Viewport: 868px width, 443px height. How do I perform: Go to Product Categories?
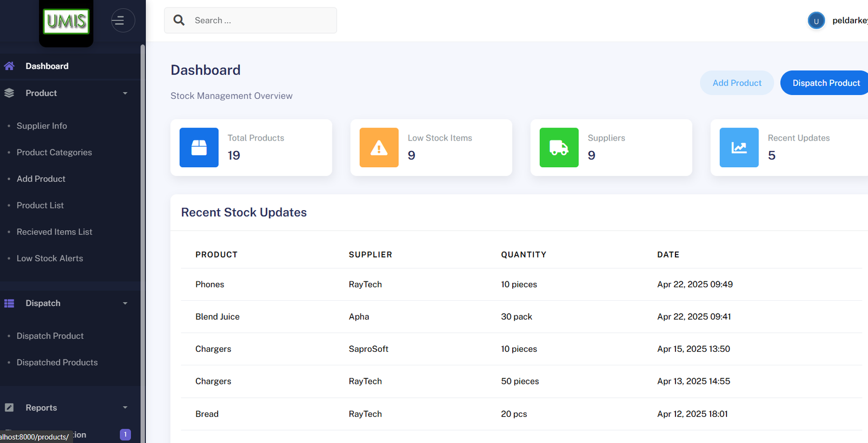54,153
